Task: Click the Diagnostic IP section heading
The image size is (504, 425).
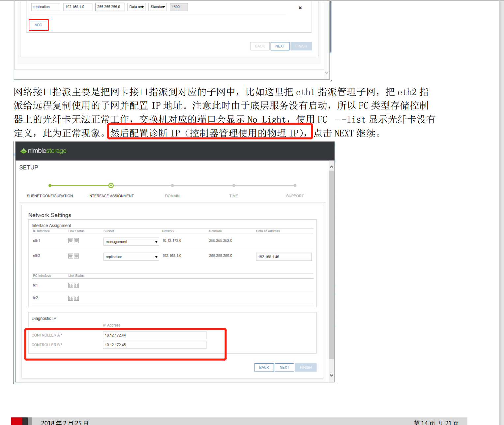Action: click(44, 319)
